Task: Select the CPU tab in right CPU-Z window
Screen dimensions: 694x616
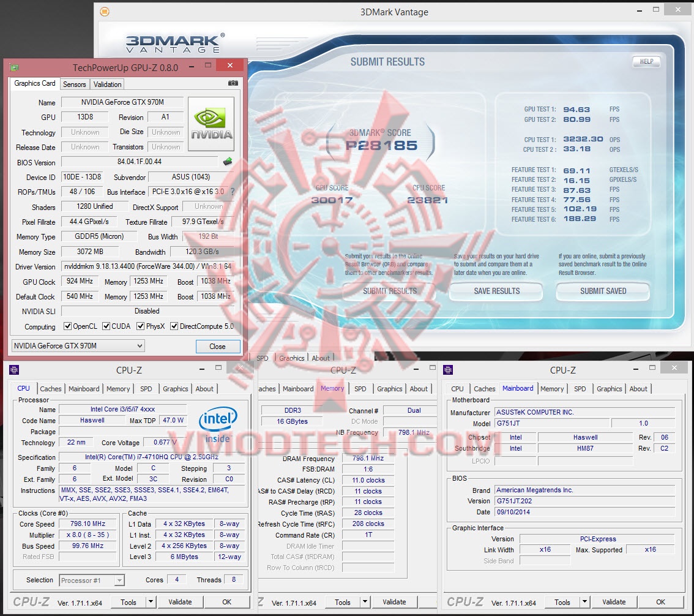Action: click(x=457, y=388)
